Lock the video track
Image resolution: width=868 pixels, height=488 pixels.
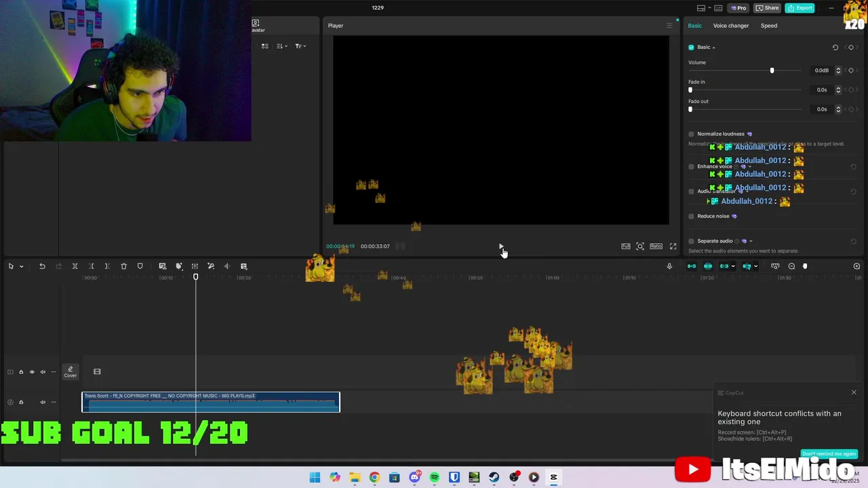21,372
